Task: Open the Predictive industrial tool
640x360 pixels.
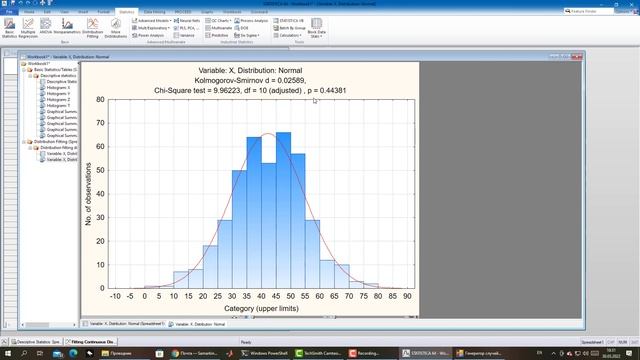Action: 217,36
